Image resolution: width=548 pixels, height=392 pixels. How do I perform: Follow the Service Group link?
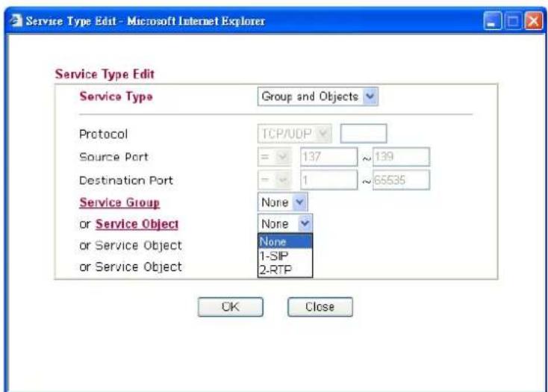pos(119,202)
